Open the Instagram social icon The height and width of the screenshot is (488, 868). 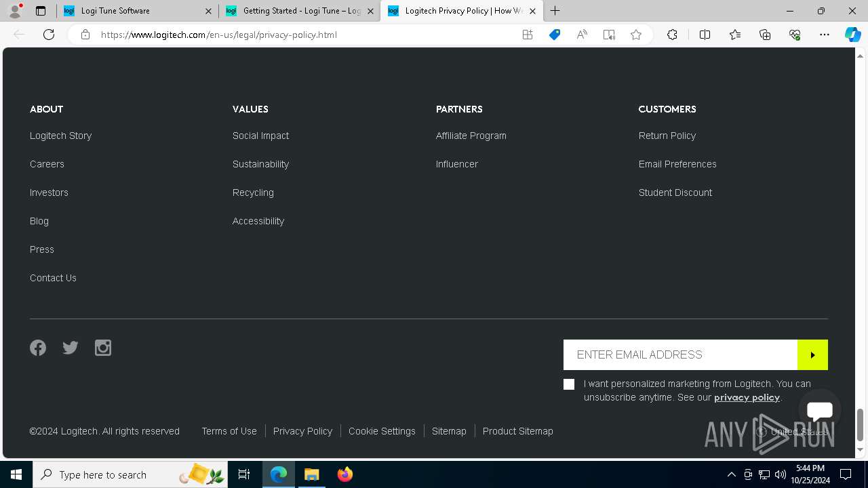[103, 348]
